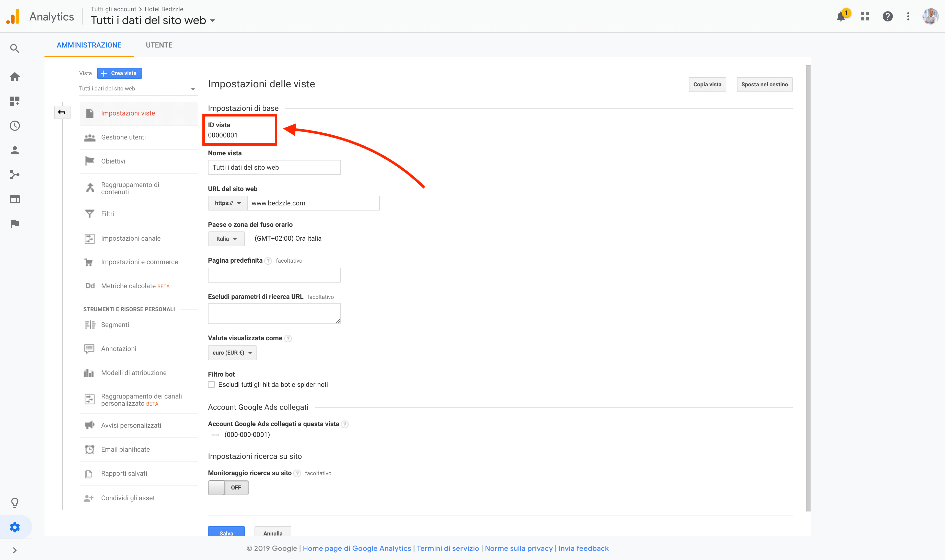Image resolution: width=945 pixels, height=560 pixels.
Task: Open the customization dashboards icon
Action: click(x=15, y=101)
